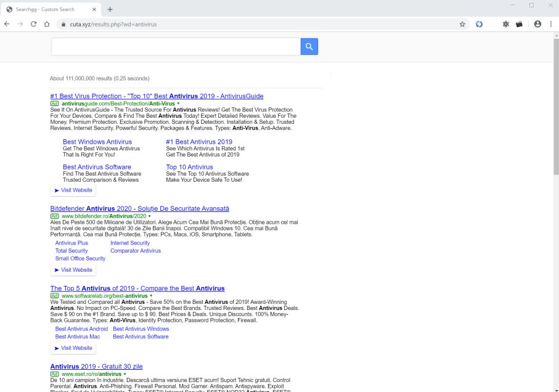This screenshot has height=392, width=559.
Task: Go to the browser home page
Action: coord(47,24)
